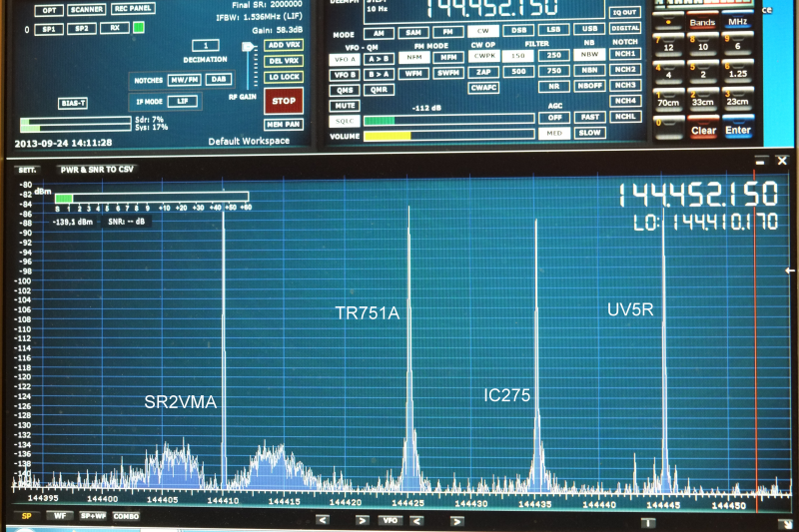
Task: Click the CWPK button
Action: [x=483, y=56]
